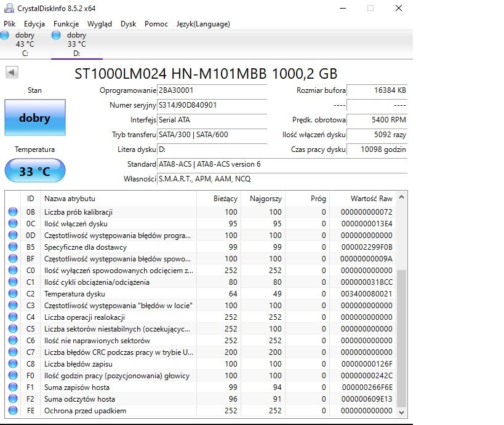Open the Funkcje menu
Image resolution: width=504 pixels, height=425 pixels.
[x=66, y=24]
